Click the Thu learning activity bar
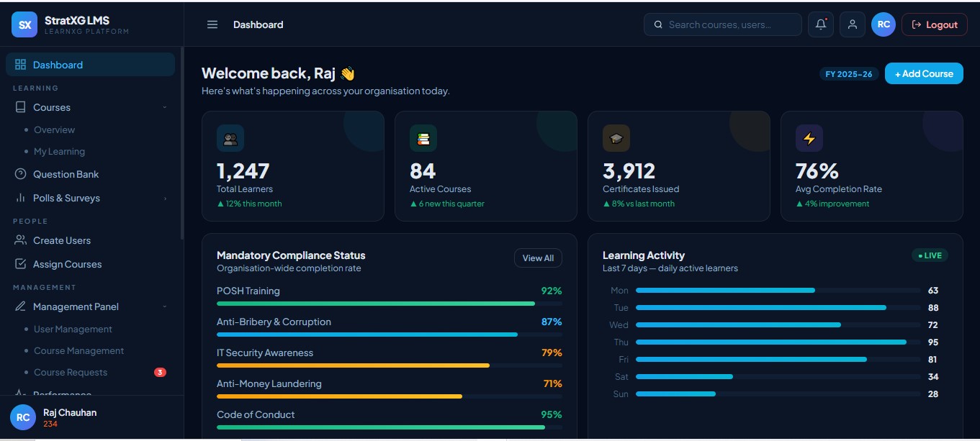The width and height of the screenshot is (980, 441). 778,342
